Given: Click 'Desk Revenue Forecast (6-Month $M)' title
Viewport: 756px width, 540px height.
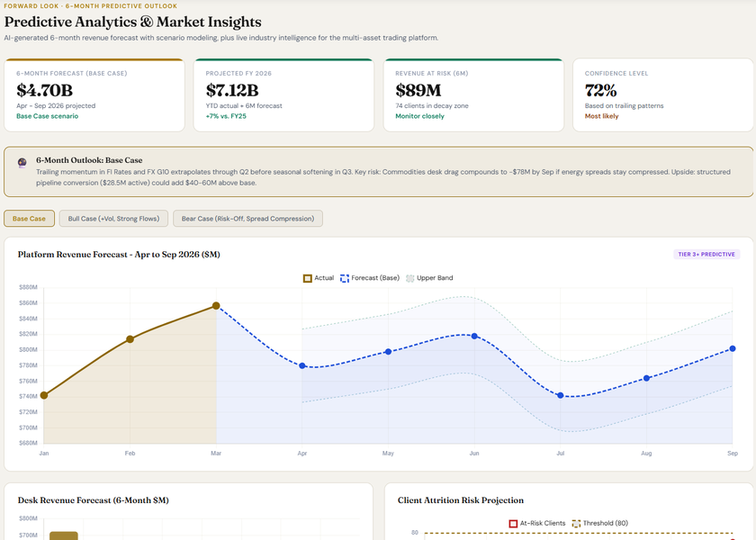Looking at the screenshot, I should click(93, 500).
